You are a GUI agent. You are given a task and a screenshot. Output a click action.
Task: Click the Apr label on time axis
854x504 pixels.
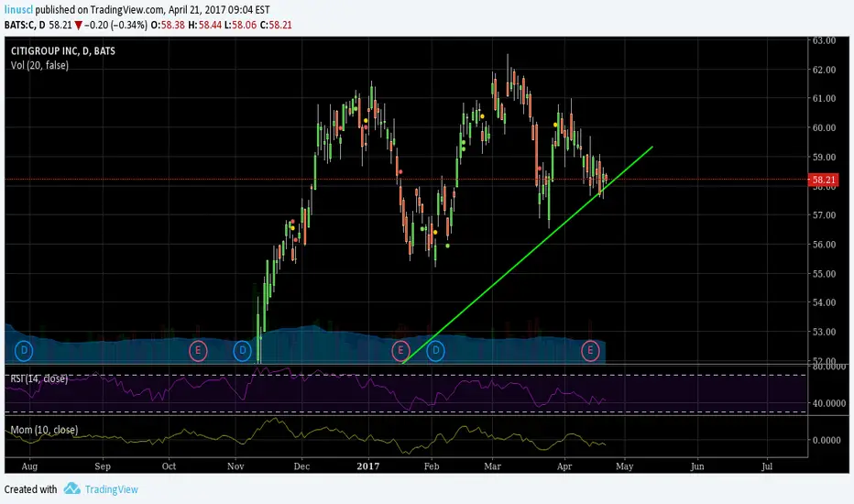point(564,466)
